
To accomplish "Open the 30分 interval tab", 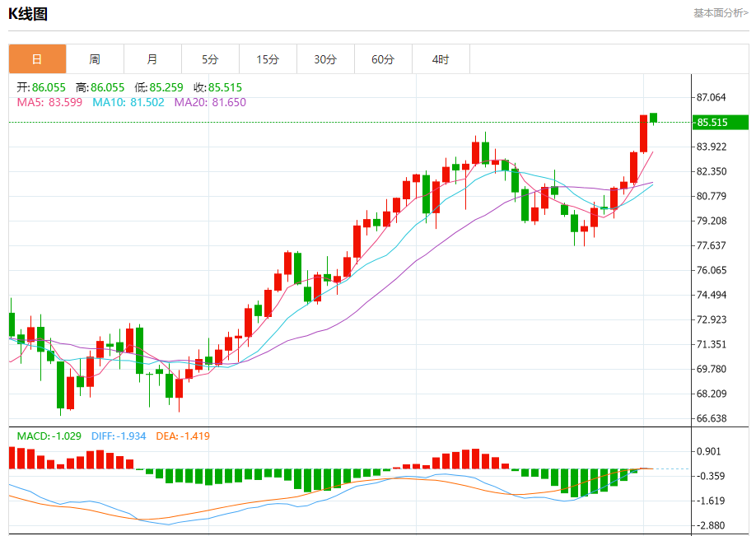I will pyautogui.click(x=325, y=59).
